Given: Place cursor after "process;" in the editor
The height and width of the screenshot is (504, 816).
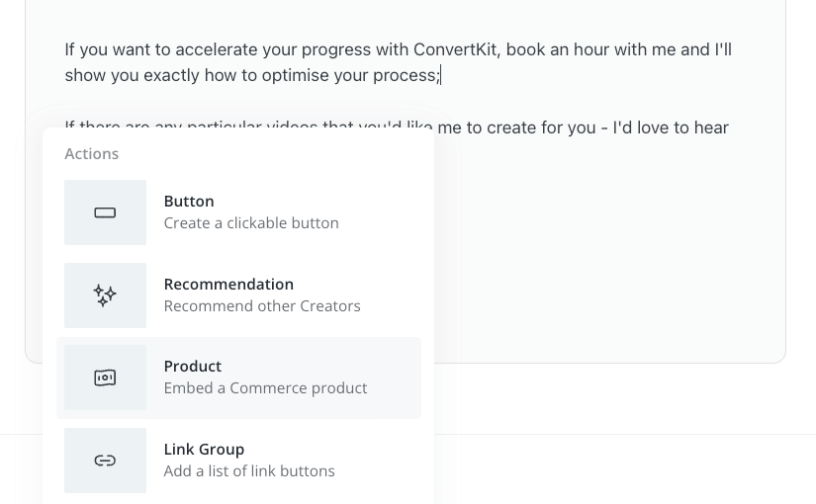Looking at the screenshot, I should tap(441, 75).
